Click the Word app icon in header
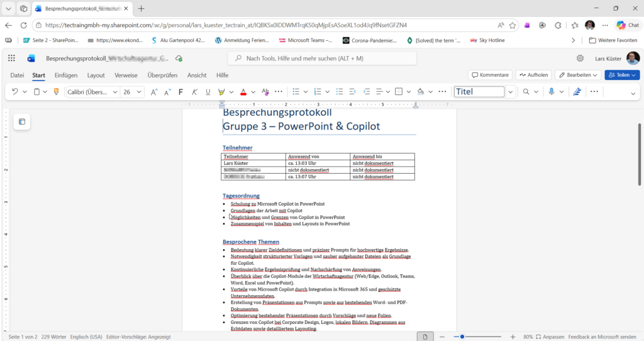Screen dimensions: 644x341 click(x=31, y=59)
